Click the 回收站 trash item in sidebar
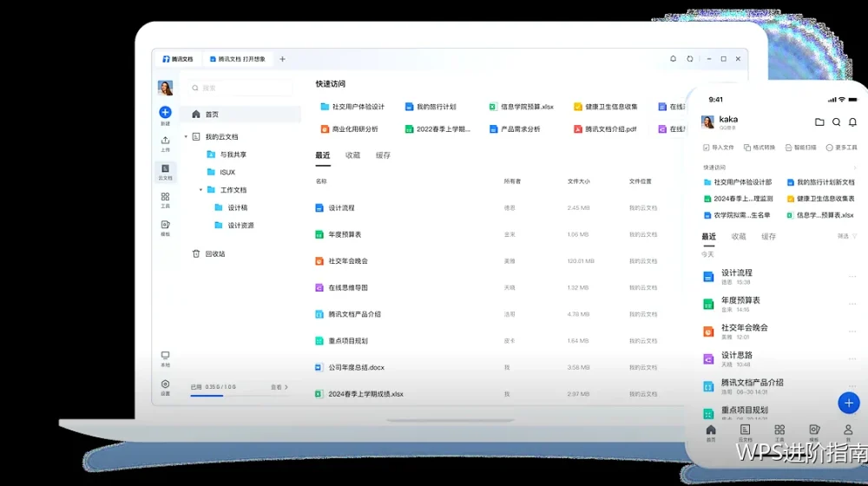 coord(208,254)
